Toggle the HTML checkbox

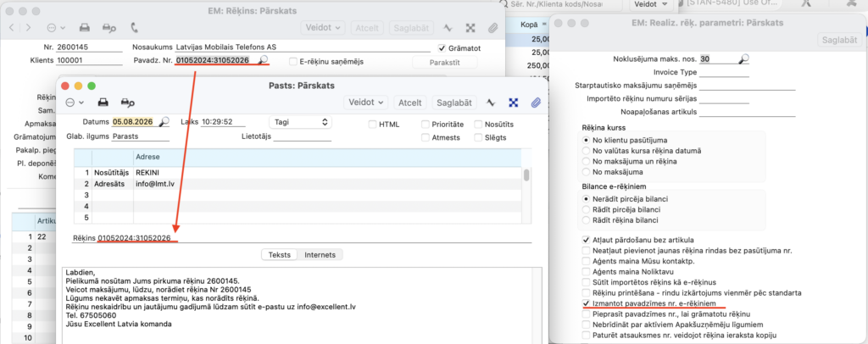coord(373,125)
